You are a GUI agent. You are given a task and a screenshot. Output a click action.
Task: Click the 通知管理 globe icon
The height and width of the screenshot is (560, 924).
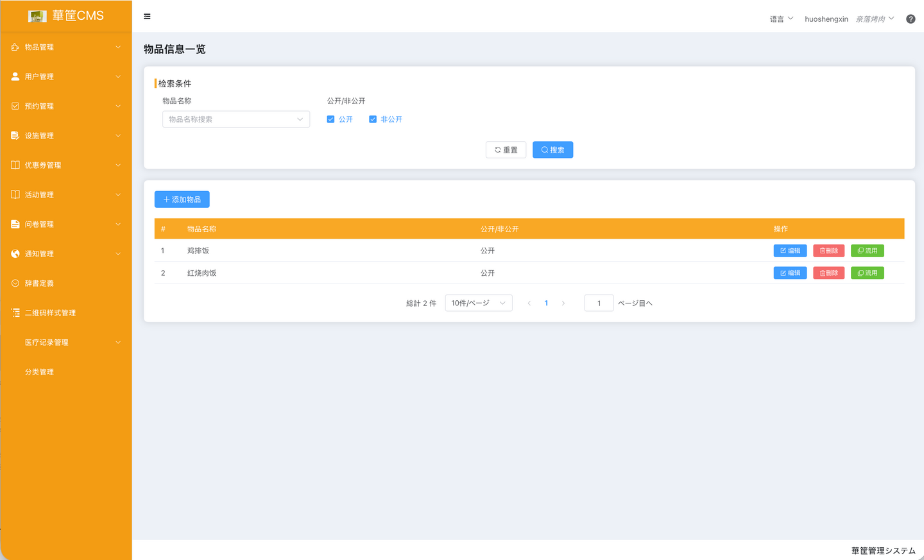[15, 254]
